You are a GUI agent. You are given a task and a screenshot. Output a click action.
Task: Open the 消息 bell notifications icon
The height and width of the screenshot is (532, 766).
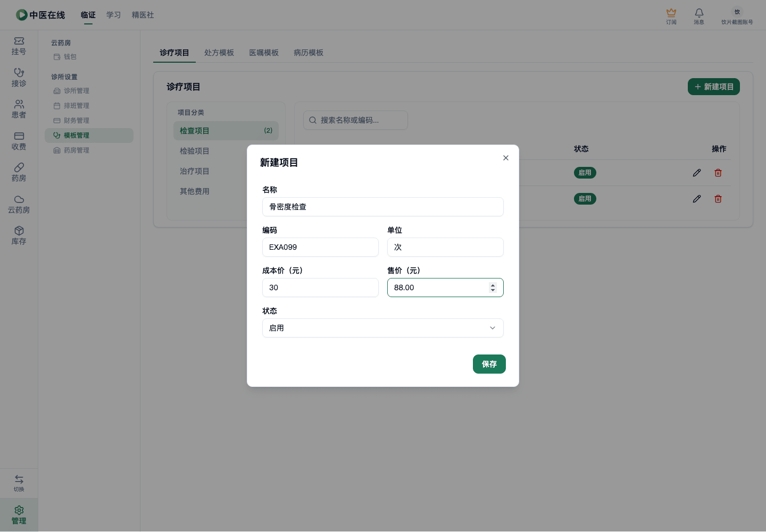(x=699, y=16)
